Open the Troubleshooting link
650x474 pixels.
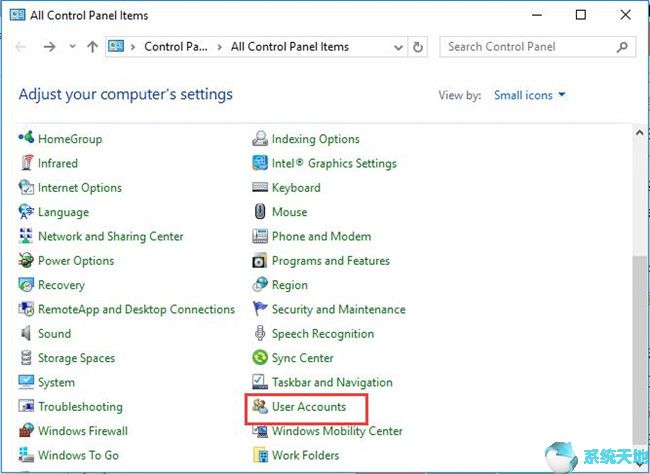click(80, 406)
